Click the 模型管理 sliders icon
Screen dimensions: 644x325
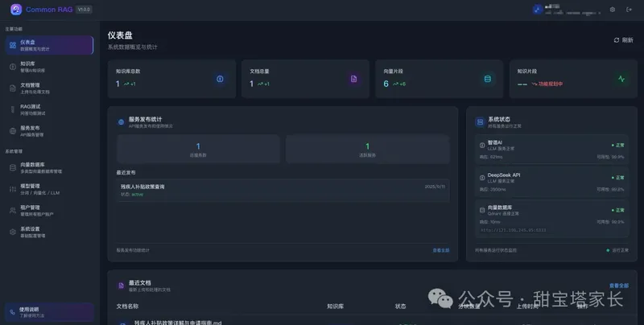[13, 189]
